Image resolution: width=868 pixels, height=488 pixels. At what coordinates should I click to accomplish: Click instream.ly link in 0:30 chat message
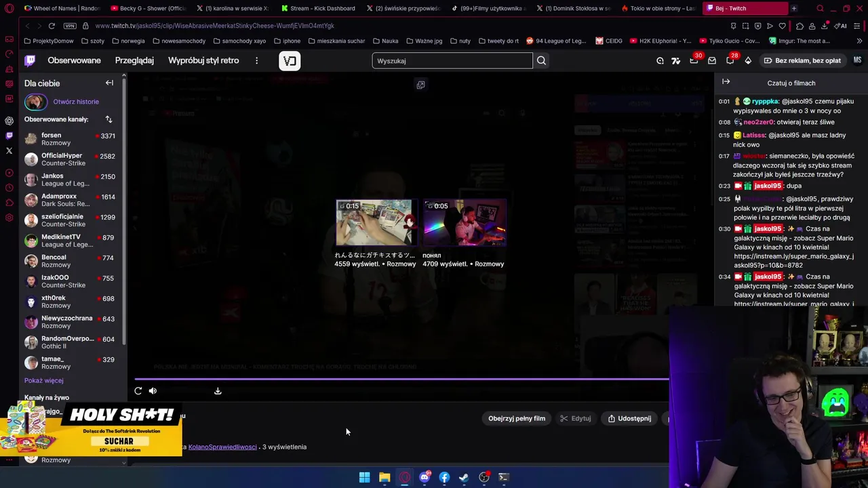[793, 261]
